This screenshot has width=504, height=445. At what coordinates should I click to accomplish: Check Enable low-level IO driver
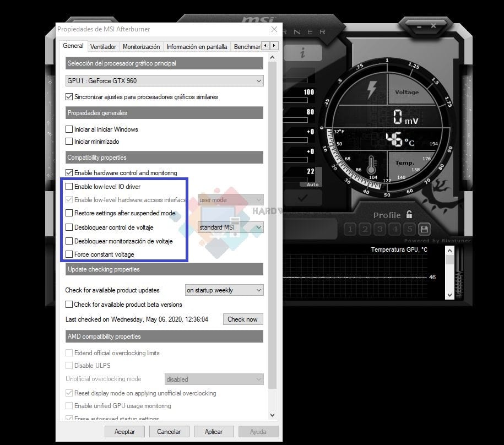[x=69, y=186]
